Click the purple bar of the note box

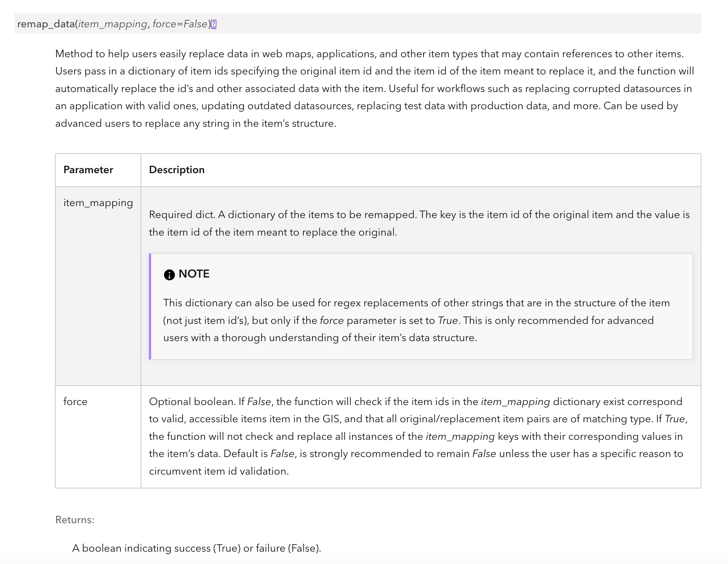150,306
